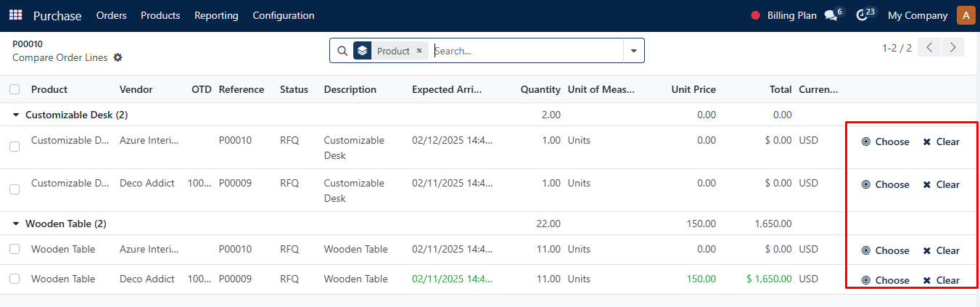
Task: Sort by the Description column header
Action: coord(350,89)
